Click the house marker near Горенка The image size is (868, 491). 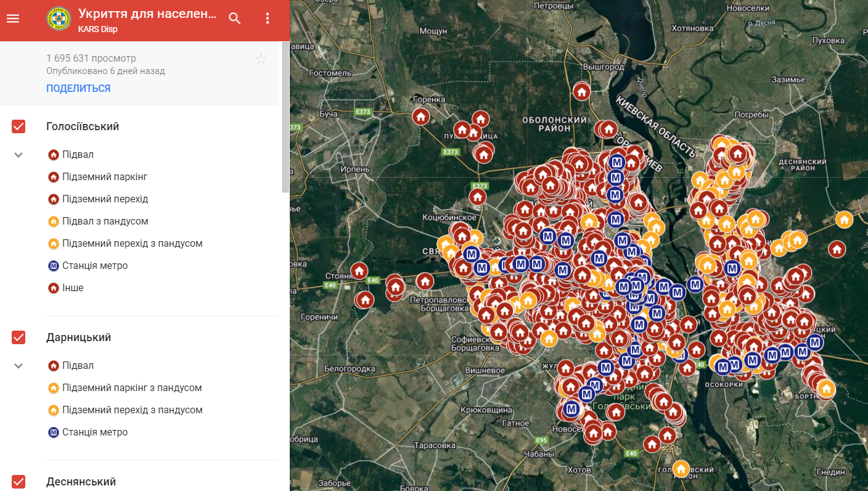(421, 117)
